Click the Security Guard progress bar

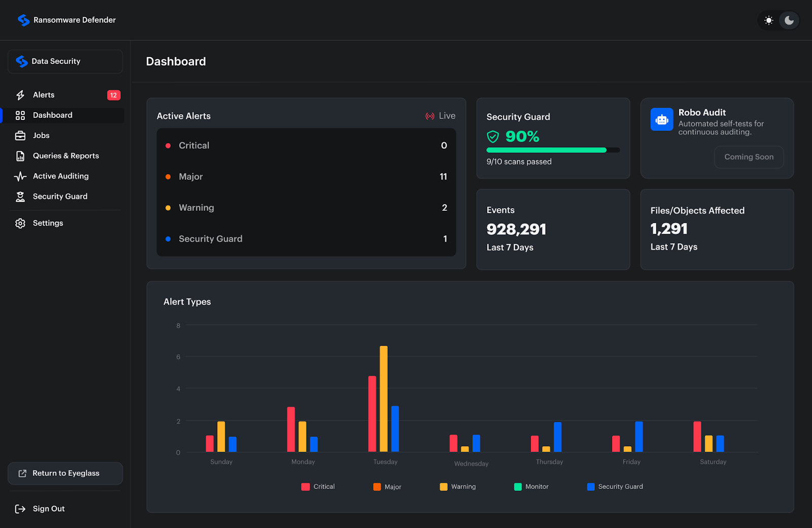point(553,150)
